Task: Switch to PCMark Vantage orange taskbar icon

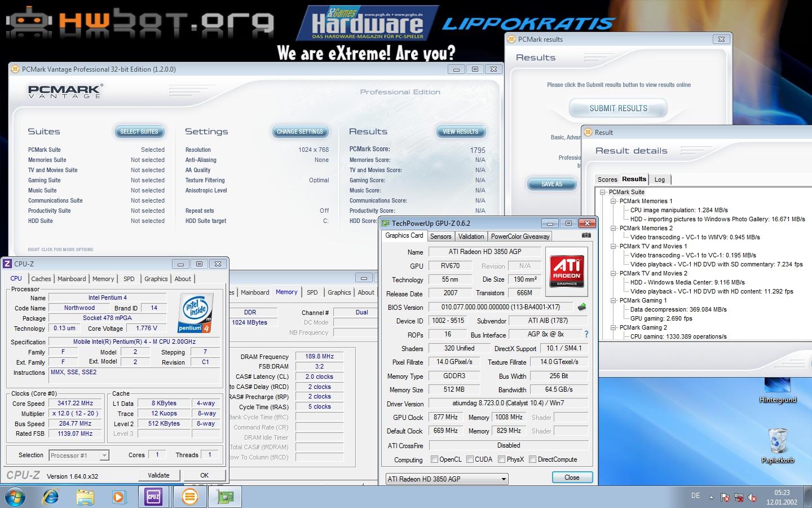Action: pos(189,497)
